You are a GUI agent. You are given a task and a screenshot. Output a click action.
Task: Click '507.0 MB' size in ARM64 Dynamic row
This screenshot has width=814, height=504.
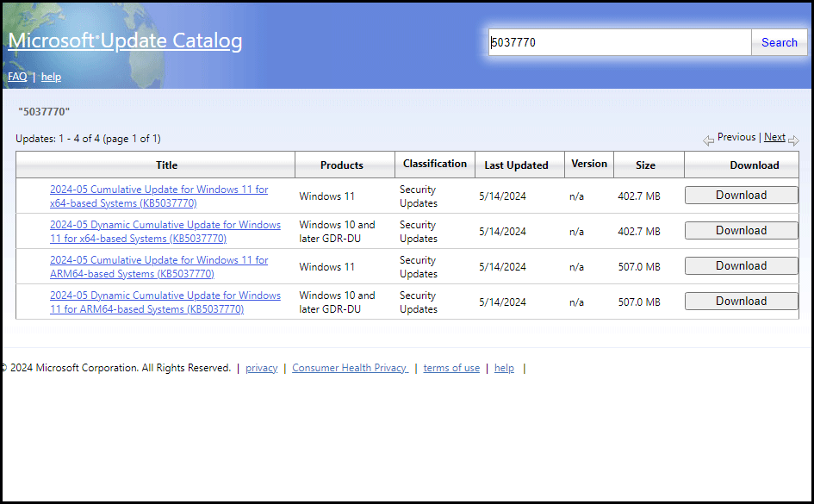tap(639, 302)
